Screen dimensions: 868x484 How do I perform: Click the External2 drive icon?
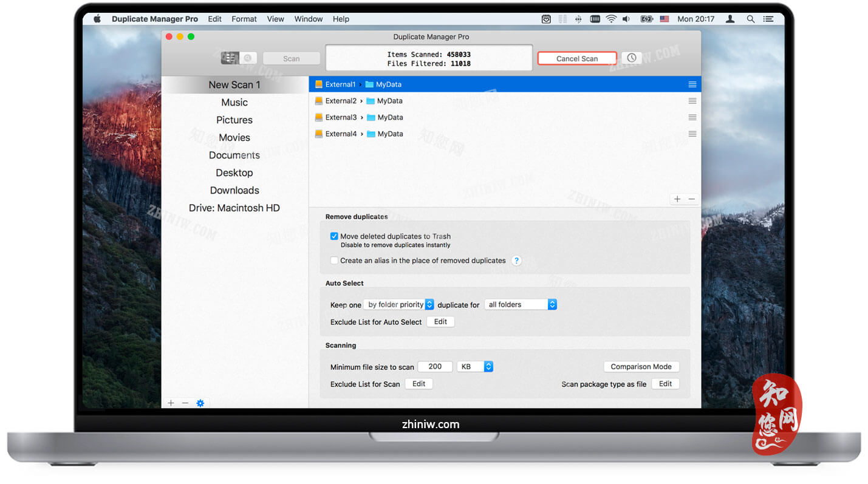319,101
